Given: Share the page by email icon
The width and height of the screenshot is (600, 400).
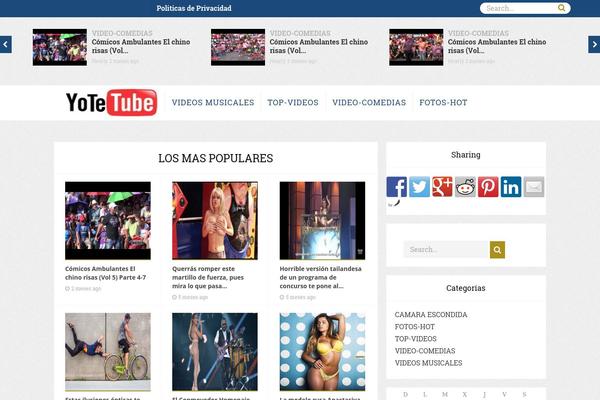Looking at the screenshot, I should click(x=534, y=187).
